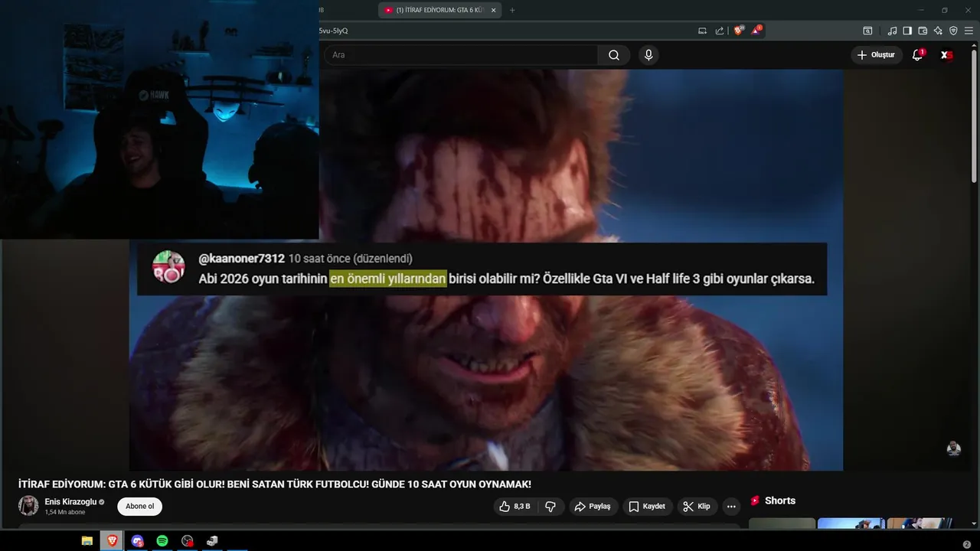Click the @kaanoner7312 username in the comment

click(x=241, y=259)
